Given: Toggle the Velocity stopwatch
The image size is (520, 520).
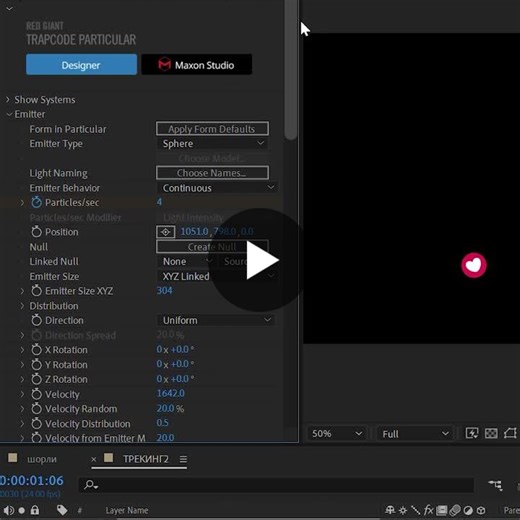Looking at the screenshot, I should tap(36, 394).
